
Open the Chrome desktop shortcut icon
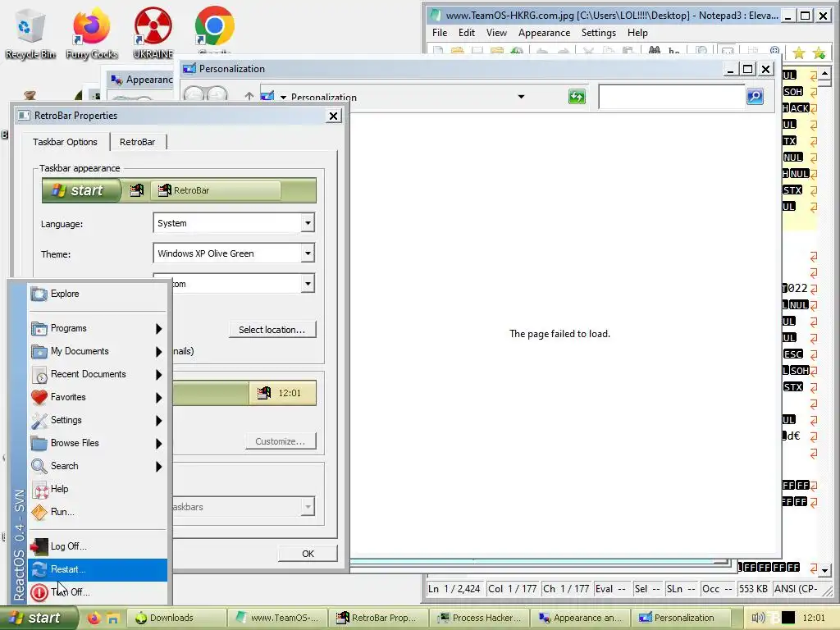coord(214,27)
